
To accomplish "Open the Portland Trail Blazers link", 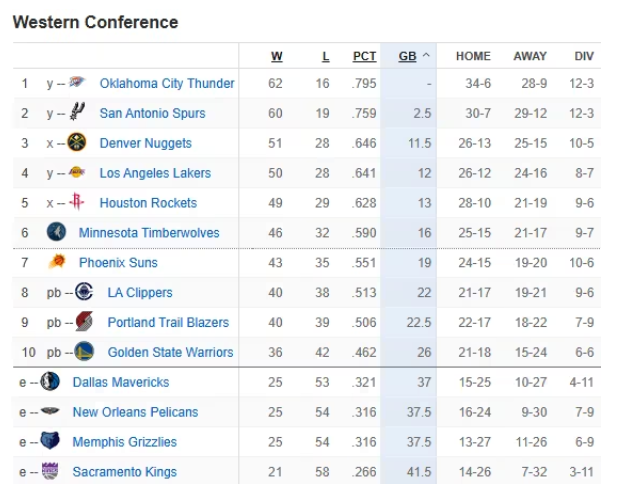I will [168, 322].
